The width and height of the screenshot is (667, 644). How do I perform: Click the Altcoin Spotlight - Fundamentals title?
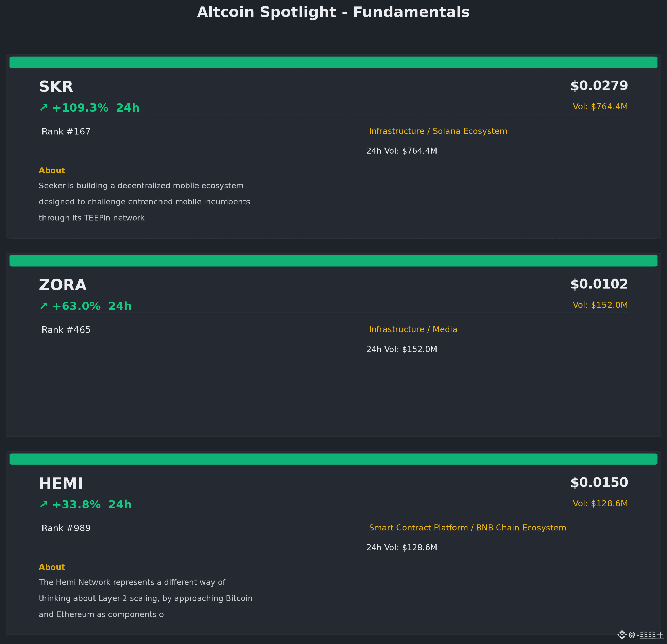[x=333, y=12]
